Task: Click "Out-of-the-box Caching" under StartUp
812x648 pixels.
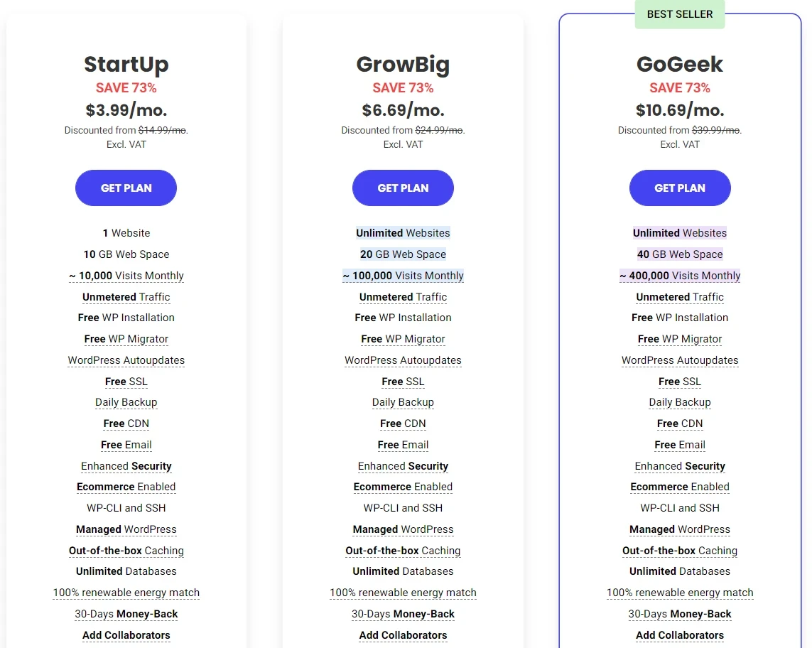Action: [126, 551]
